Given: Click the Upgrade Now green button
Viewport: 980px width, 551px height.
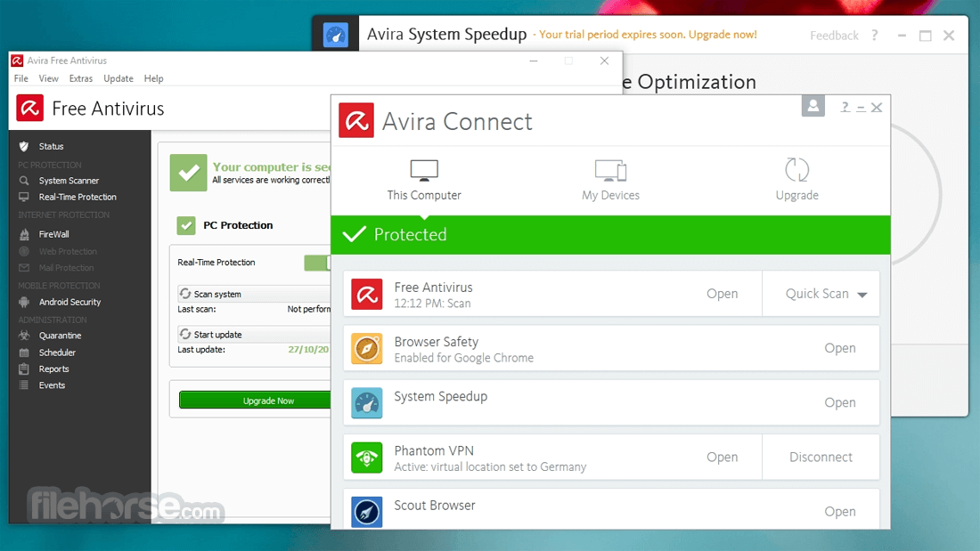Looking at the screenshot, I should pos(255,401).
